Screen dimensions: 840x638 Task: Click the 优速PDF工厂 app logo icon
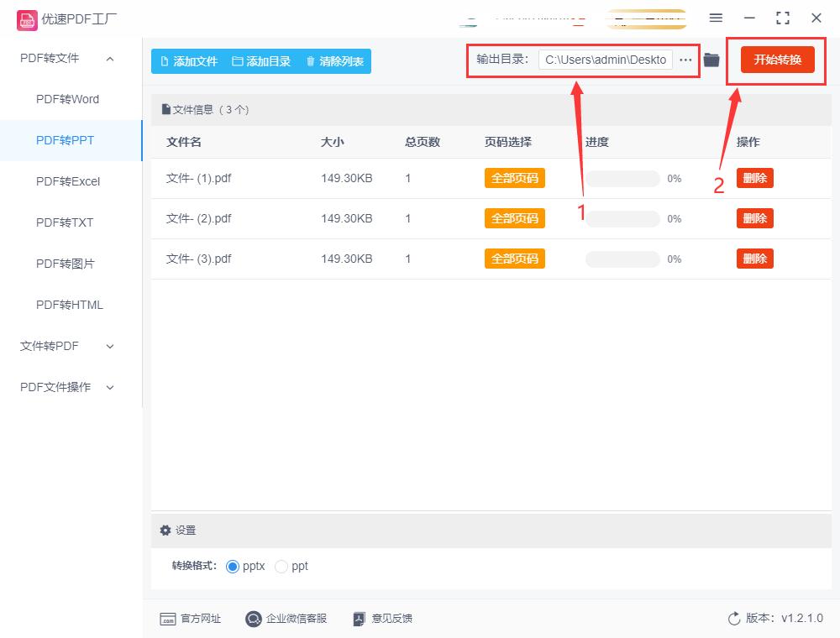28,18
